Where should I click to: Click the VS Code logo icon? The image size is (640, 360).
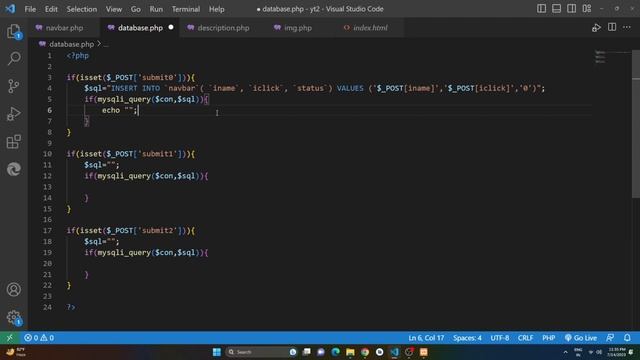pyautogui.click(x=10, y=9)
